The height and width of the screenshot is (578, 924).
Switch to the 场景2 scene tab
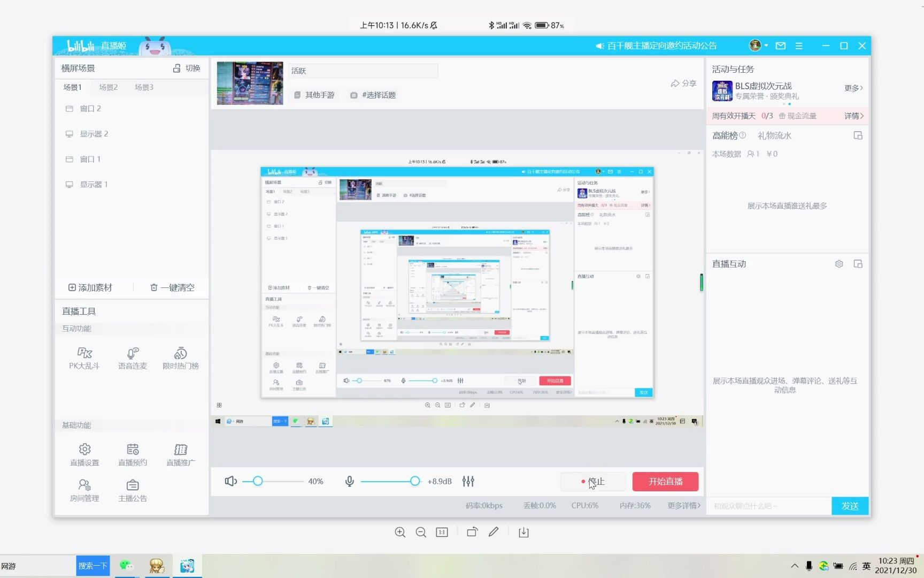click(x=108, y=87)
